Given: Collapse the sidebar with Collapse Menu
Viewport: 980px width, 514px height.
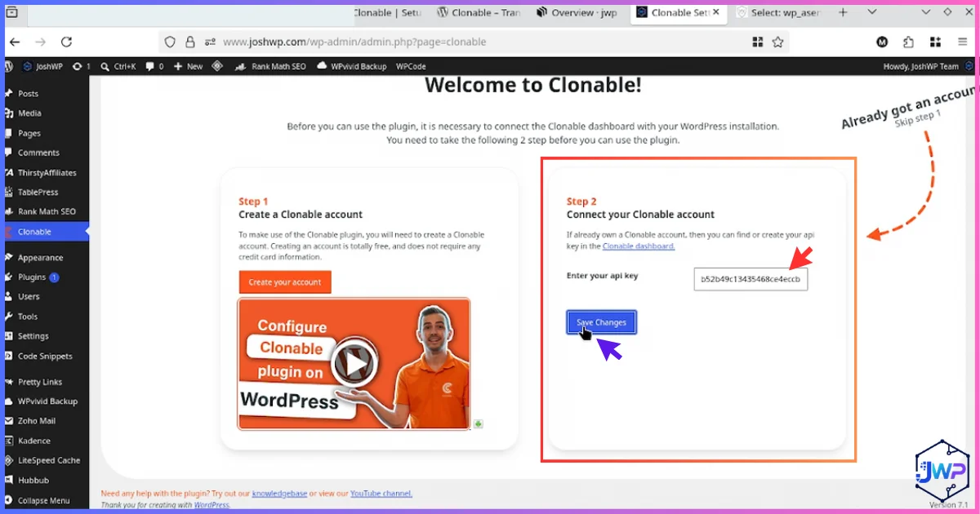Looking at the screenshot, I should tap(45, 501).
